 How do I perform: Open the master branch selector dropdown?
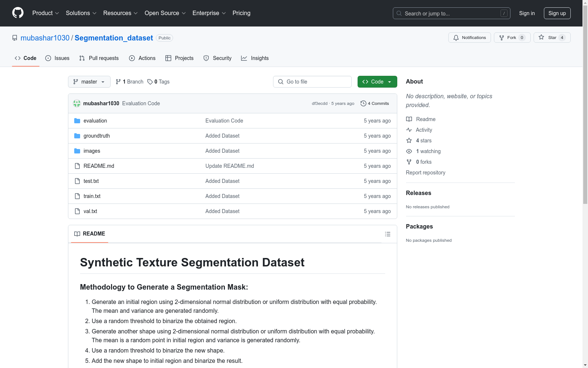(x=89, y=82)
